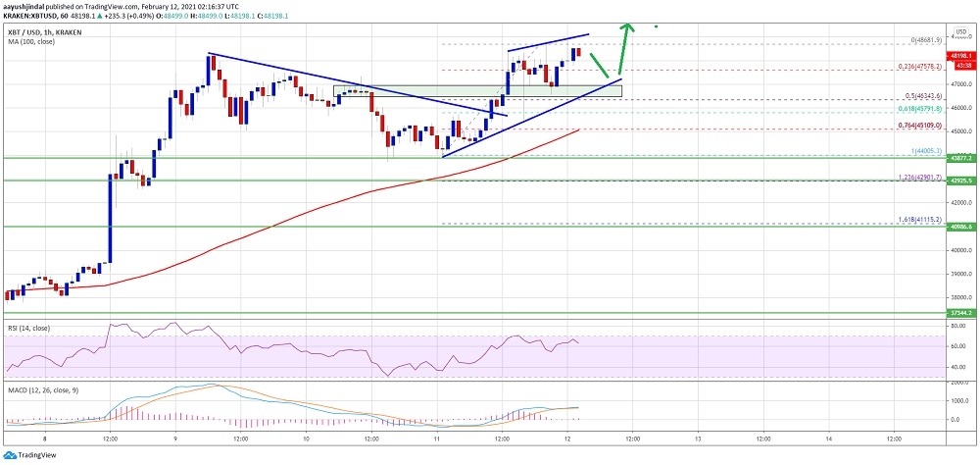Screen dimensions: 980x465
Task: Click the date 13 on time axis
Action: pyautogui.click(x=698, y=439)
